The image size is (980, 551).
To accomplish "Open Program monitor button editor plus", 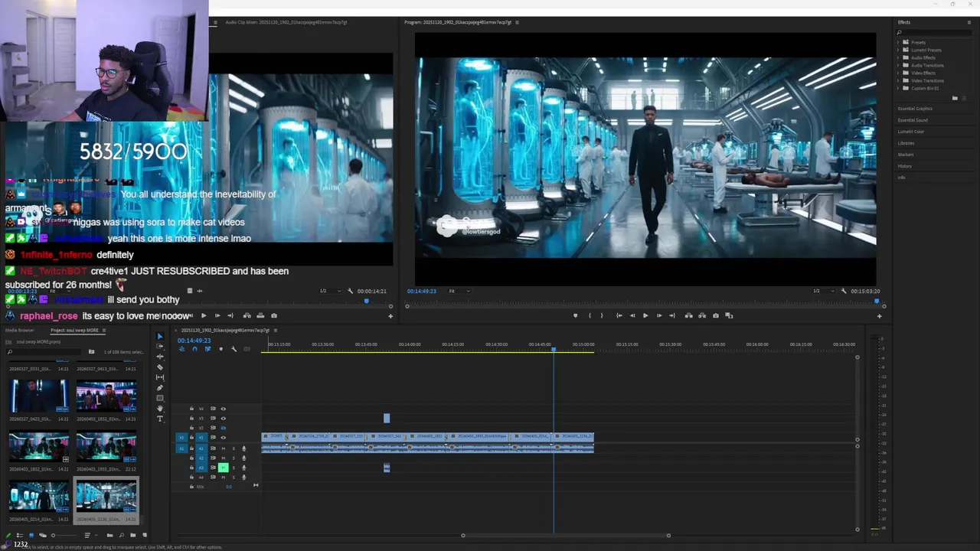I will (x=879, y=316).
